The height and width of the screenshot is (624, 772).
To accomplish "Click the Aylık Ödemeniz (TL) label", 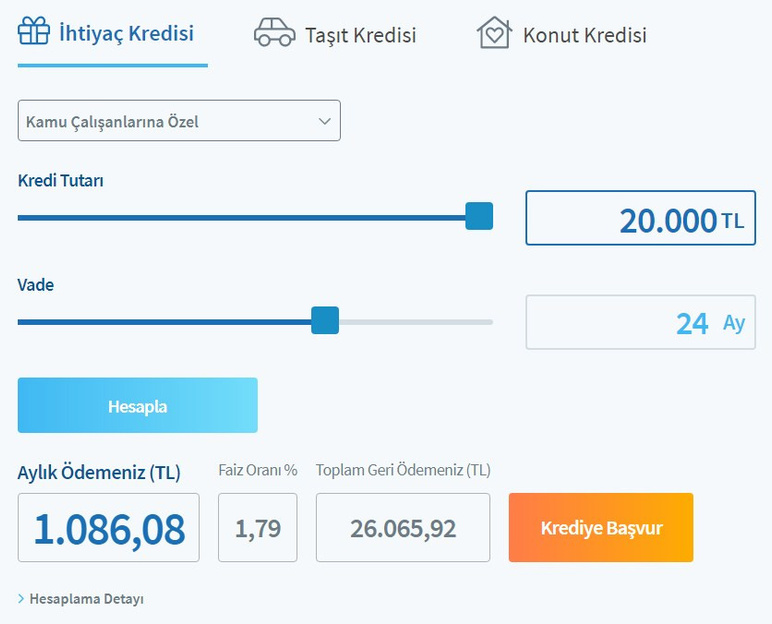I will [x=99, y=472].
